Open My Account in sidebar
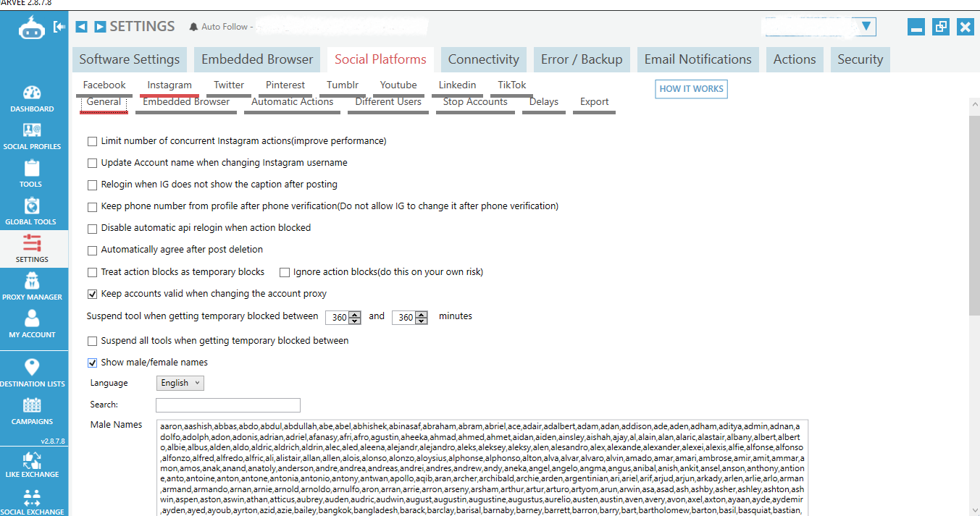The width and height of the screenshot is (980, 516). coord(32,324)
